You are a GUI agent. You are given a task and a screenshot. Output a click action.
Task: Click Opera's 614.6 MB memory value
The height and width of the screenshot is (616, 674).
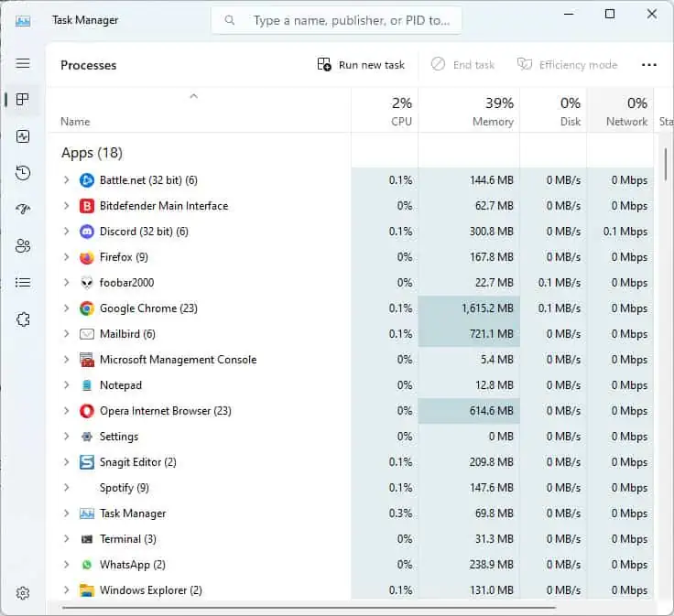click(492, 411)
